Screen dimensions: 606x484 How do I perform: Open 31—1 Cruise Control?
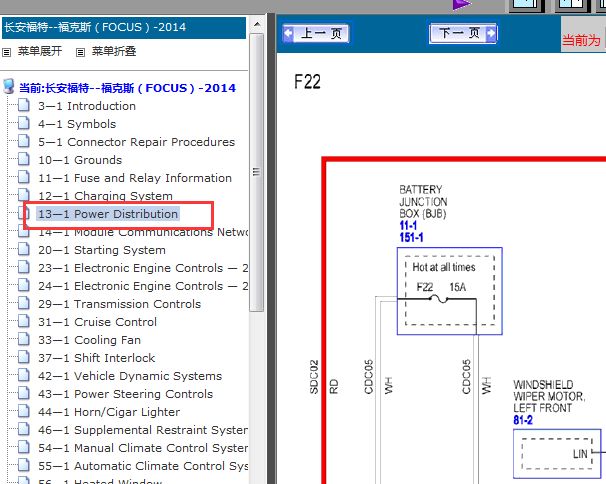[x=97, y=322]
